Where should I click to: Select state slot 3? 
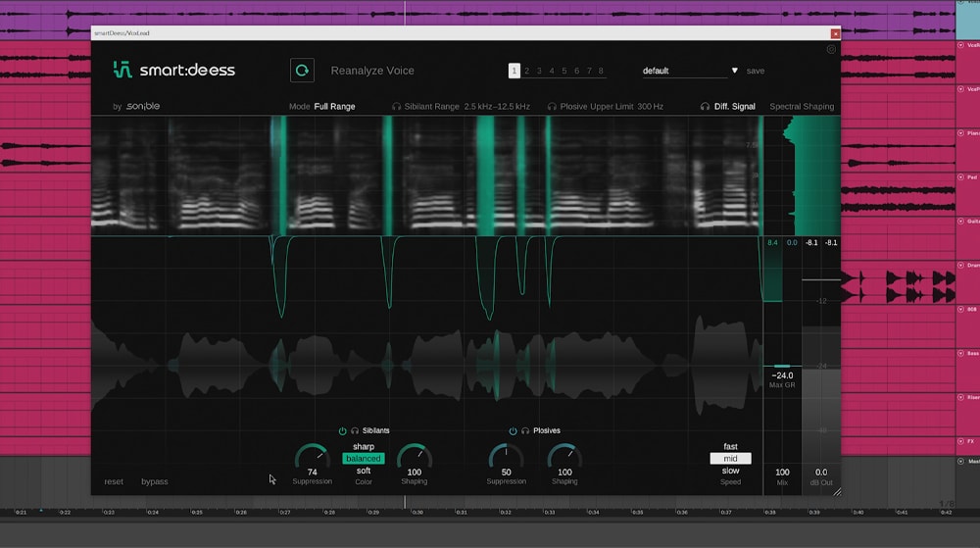(x=539, y=71)
